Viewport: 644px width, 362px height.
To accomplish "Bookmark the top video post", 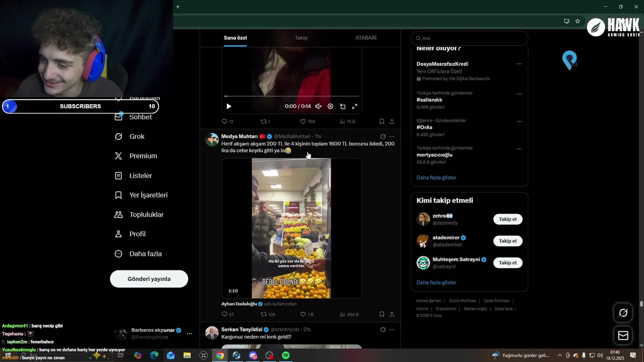I will pyautogui.click(x=382, y=122).
